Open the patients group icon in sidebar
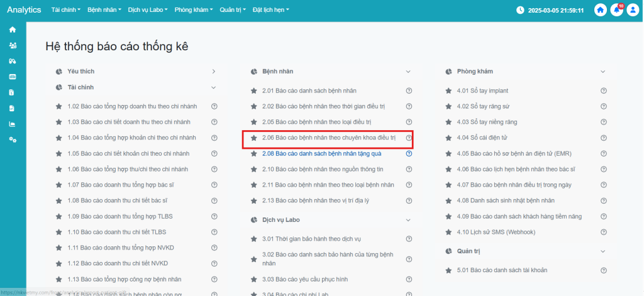 pyautogui.click(x=13, y=45)
